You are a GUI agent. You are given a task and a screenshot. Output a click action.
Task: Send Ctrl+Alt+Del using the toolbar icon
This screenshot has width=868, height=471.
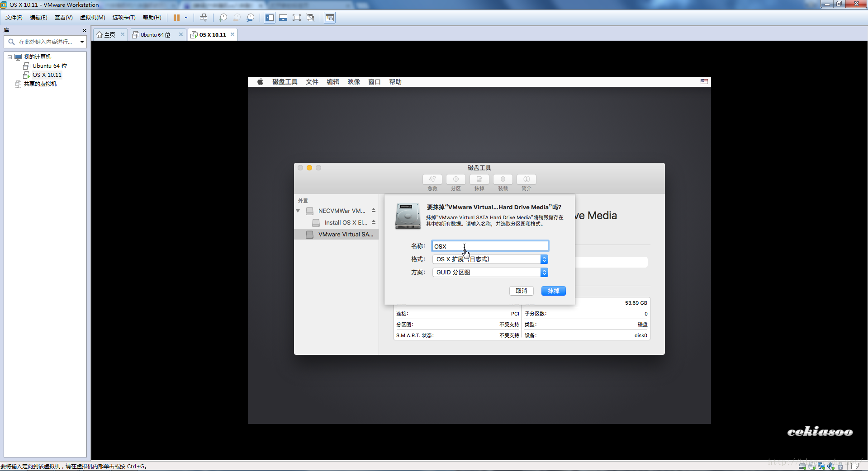tap(204, 18)
